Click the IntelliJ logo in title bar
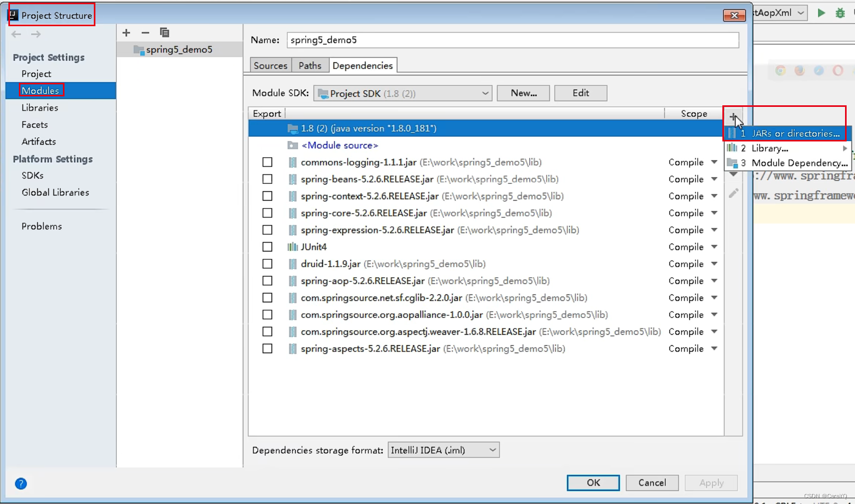 [13, 15]
